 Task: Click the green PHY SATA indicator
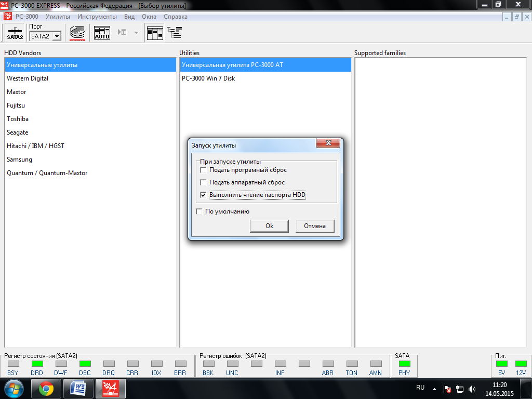(404, 364)
